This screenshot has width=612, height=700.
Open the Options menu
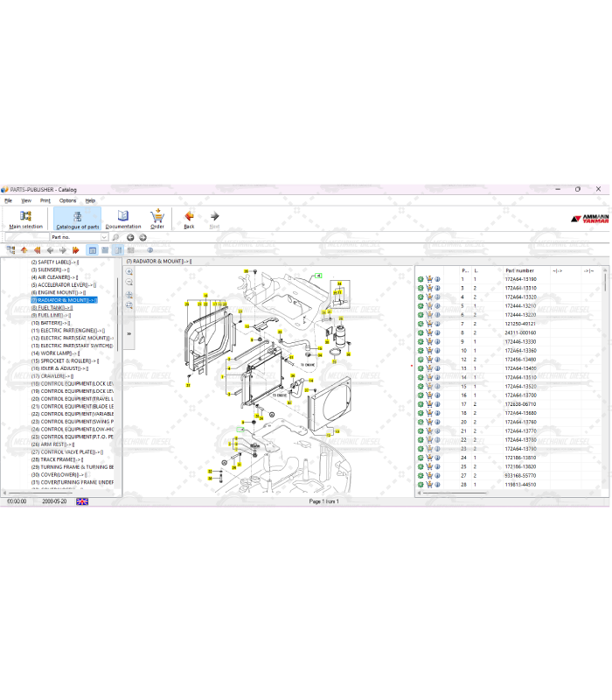pyautogui.click(x=67, y=200)
